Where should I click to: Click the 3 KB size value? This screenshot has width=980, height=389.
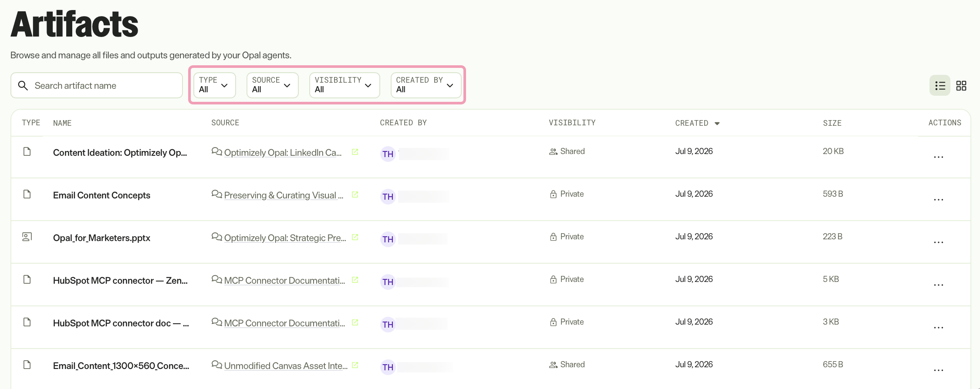(831, 322)
